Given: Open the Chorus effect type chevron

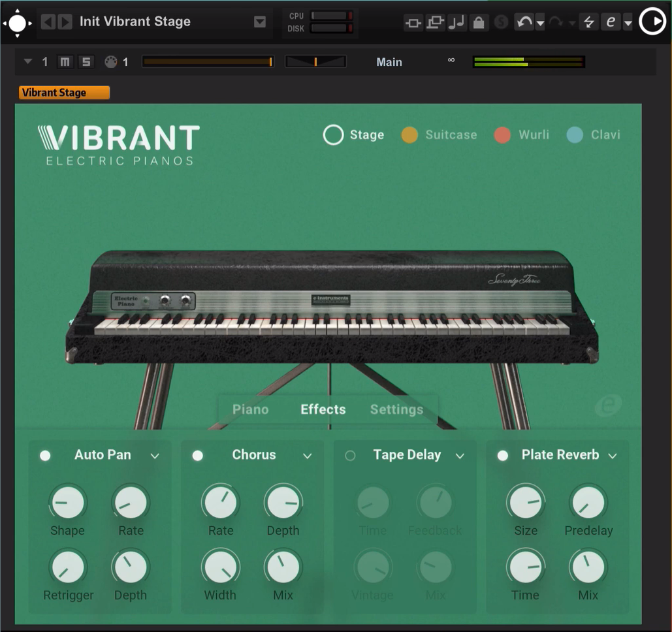Looking at the screenshot, I should 308,456.
